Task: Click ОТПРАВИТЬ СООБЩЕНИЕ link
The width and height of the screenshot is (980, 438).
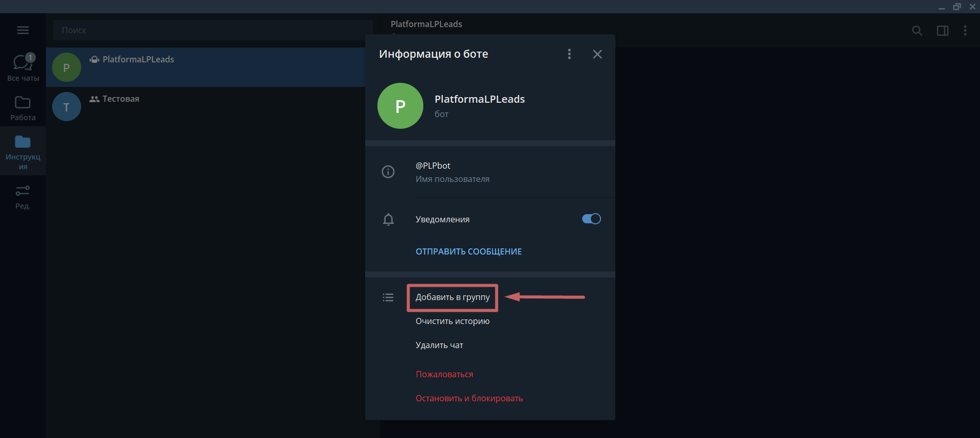Action: (x=469, y=251)
